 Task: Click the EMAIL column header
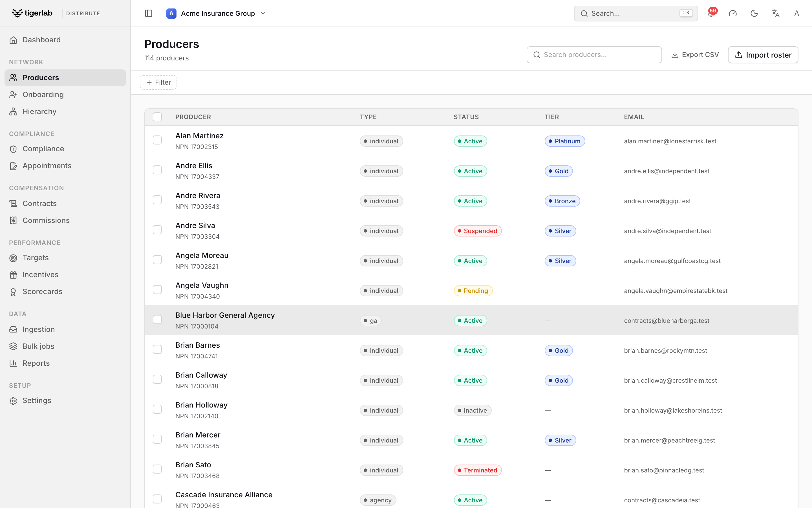[x=634, y=117]
